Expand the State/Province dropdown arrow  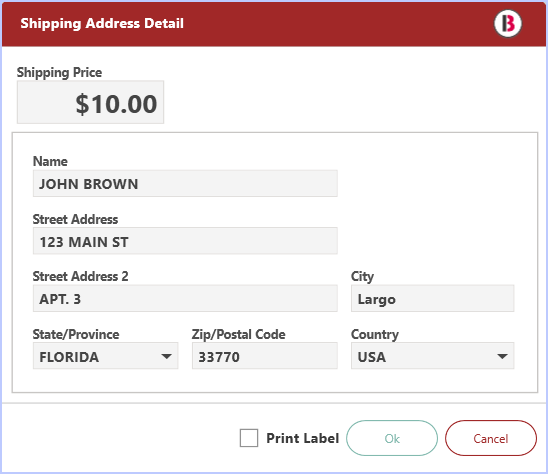pos(166,356)
